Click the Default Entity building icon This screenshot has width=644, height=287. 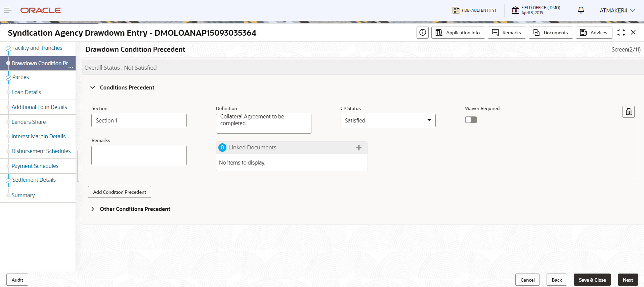click(x=456, y=10)
